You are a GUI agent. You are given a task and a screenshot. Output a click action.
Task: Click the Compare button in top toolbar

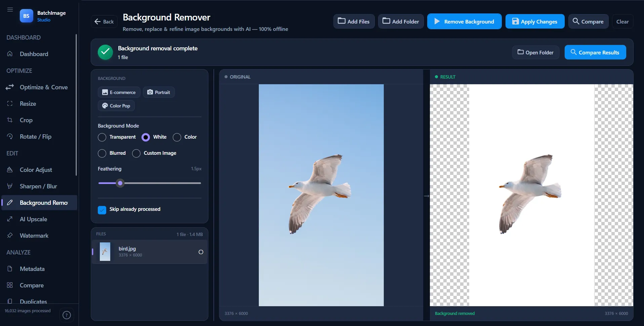pyautogui.click(x=588, y=21)
